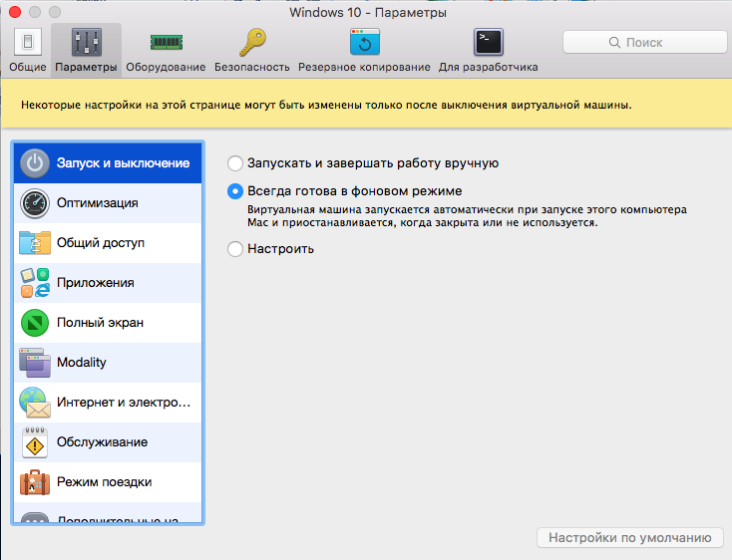Select Обслуживание in the sidebar
The image size is (732, 560).
point(108,442)
